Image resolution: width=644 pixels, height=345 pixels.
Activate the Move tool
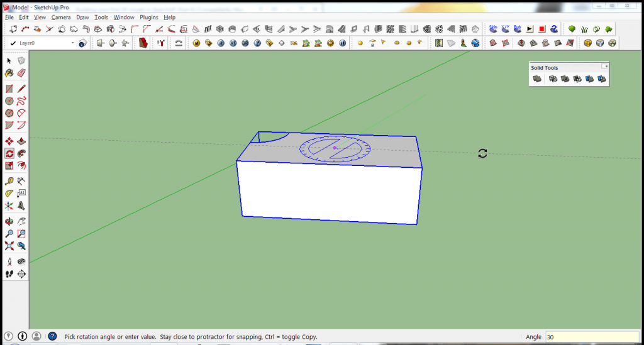[9, 141]
